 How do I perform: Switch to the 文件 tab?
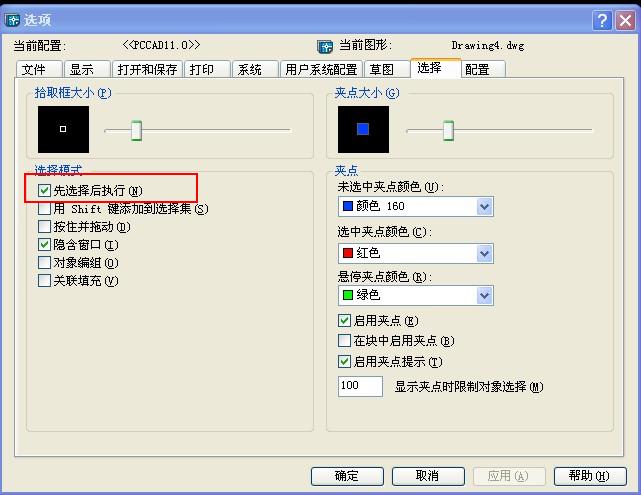coord(39,69)
